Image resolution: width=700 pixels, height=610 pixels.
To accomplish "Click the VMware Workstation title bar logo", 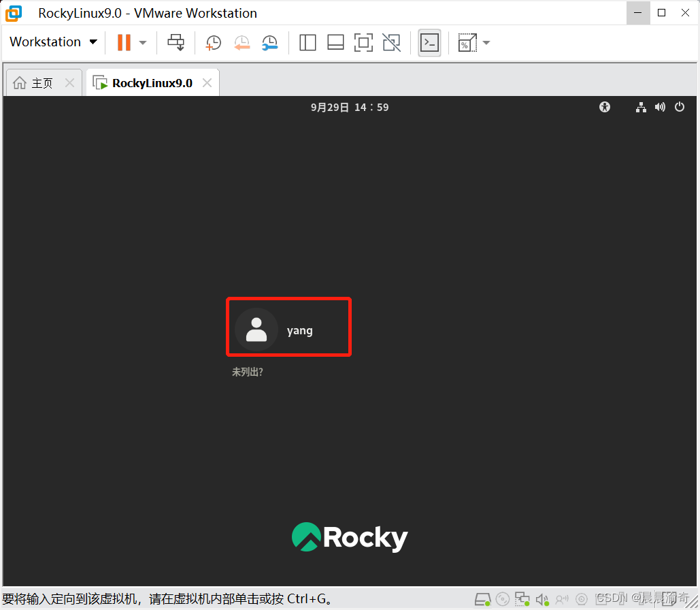I will point(14,14).
